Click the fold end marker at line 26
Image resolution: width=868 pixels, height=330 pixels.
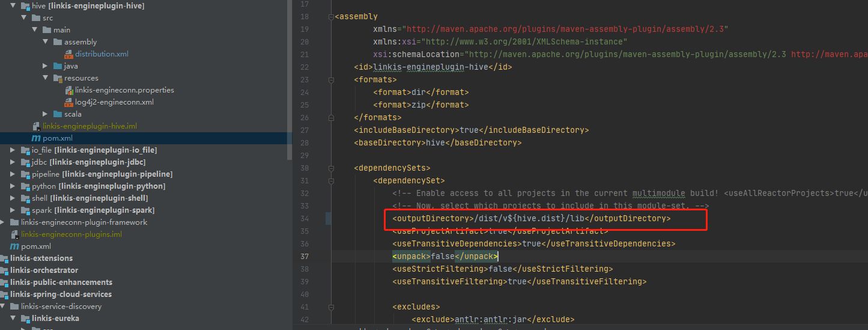331,117
